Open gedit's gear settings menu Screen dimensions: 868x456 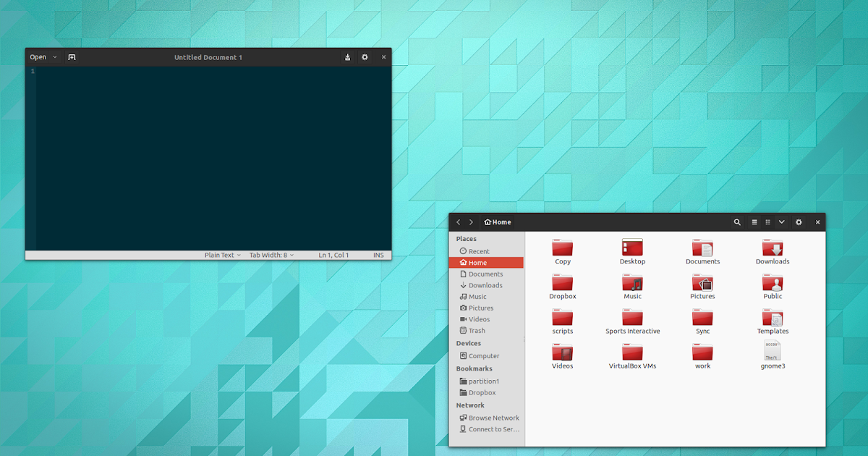pos(365,56)
